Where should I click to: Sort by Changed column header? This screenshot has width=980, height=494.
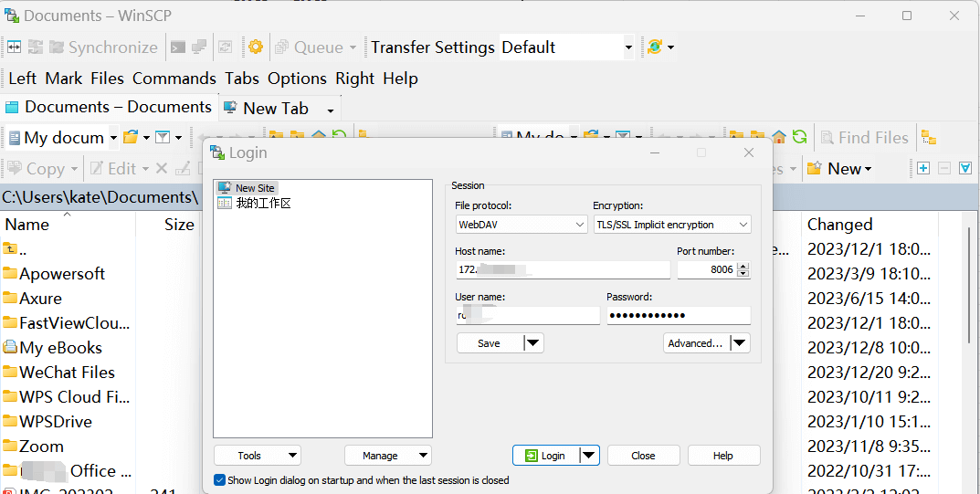coord(869,225)
